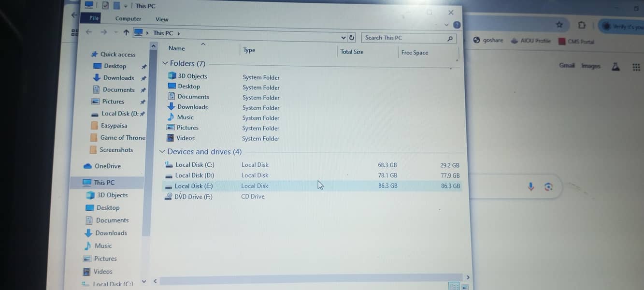Open the address bar history dropdown

[343, 38]
